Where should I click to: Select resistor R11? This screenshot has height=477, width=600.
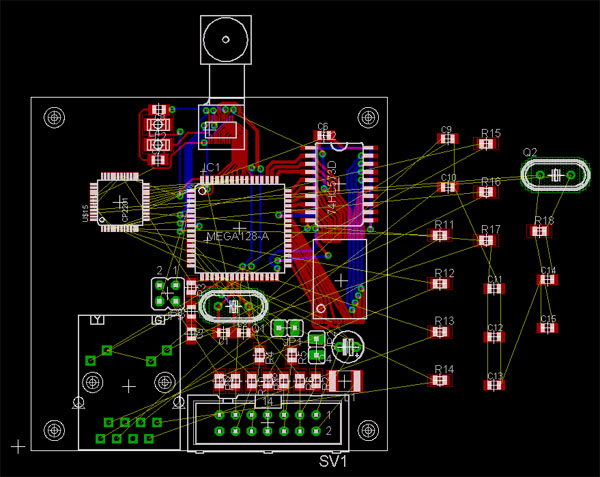pos(439,235)
